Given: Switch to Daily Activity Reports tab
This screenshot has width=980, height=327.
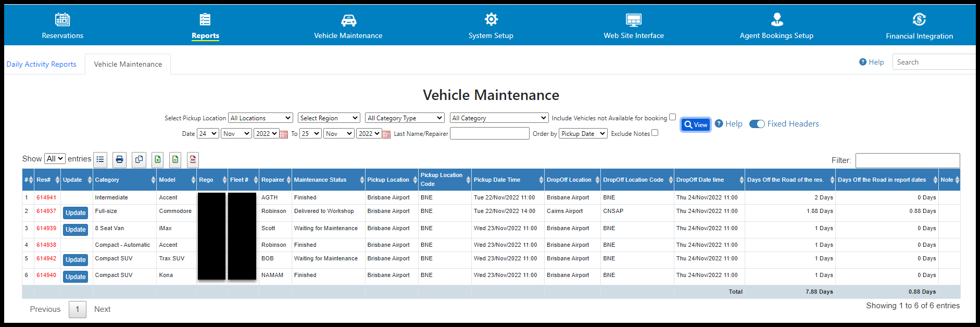Looking at the screenshot, I should click(x=41, y=65).
